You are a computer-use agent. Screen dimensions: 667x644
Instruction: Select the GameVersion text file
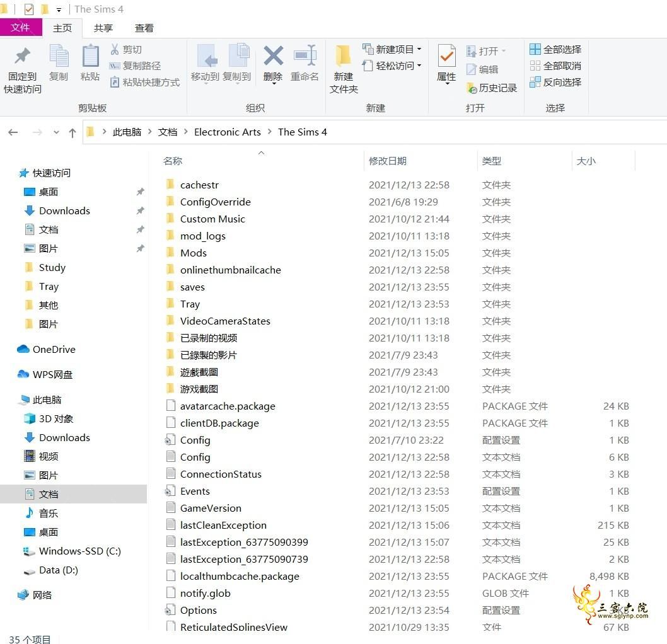[x=211, y=508]
